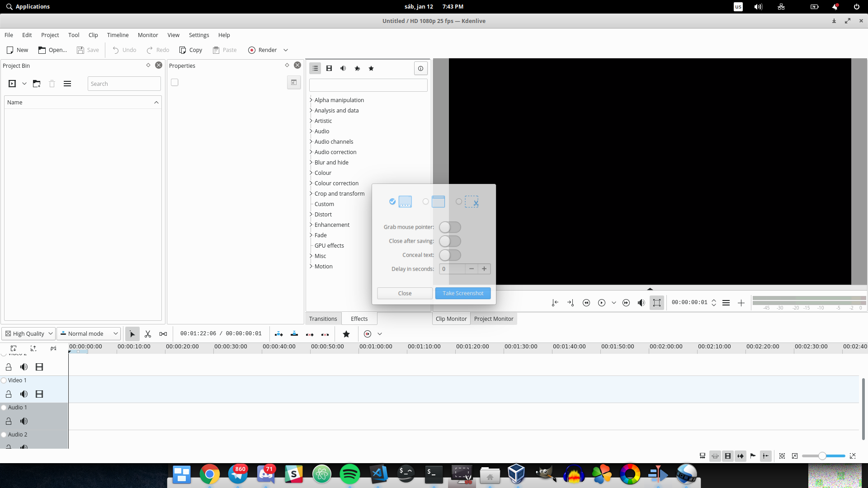868x488 pixels.
Task: Switch to the Transitions tab
Action: click(x=323, y=319)
